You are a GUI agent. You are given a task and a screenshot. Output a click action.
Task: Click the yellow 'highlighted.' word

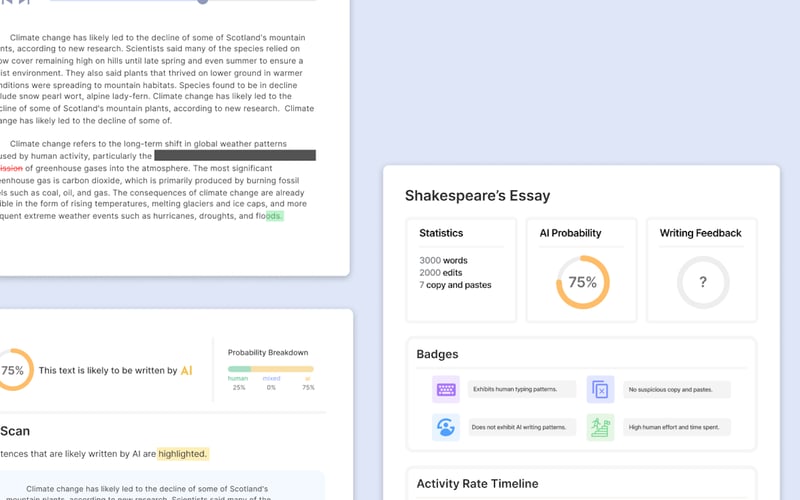coord(182,454)
